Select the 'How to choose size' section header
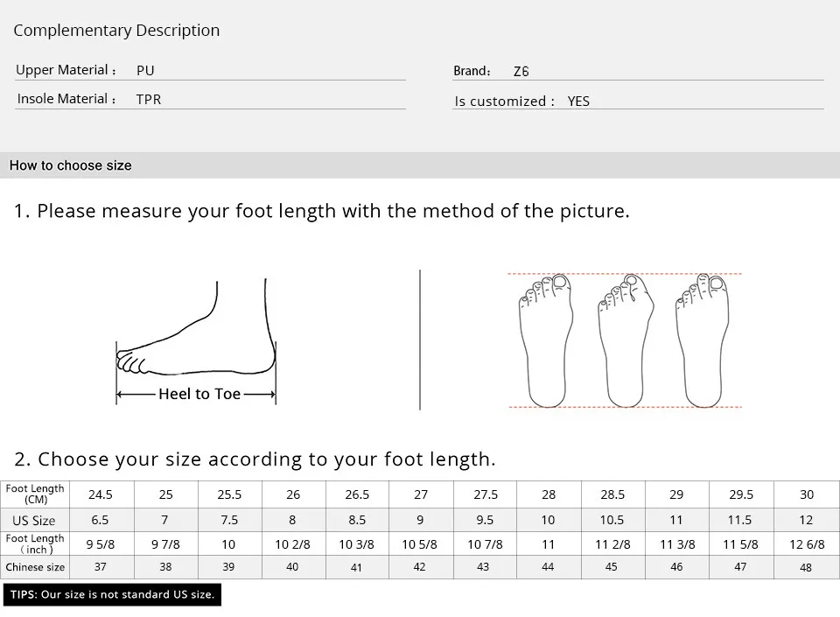The width and height of the screenshot is (840, 617). point(71,165)
